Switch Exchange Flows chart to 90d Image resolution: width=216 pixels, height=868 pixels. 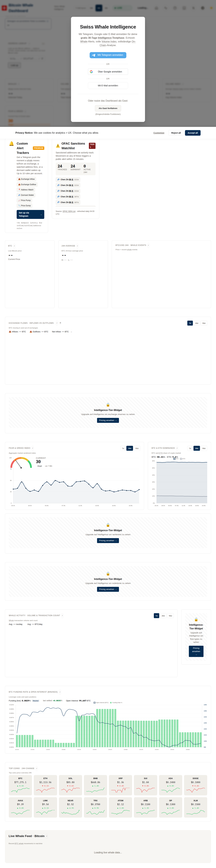pyautogui.click(x=204, y=323)
